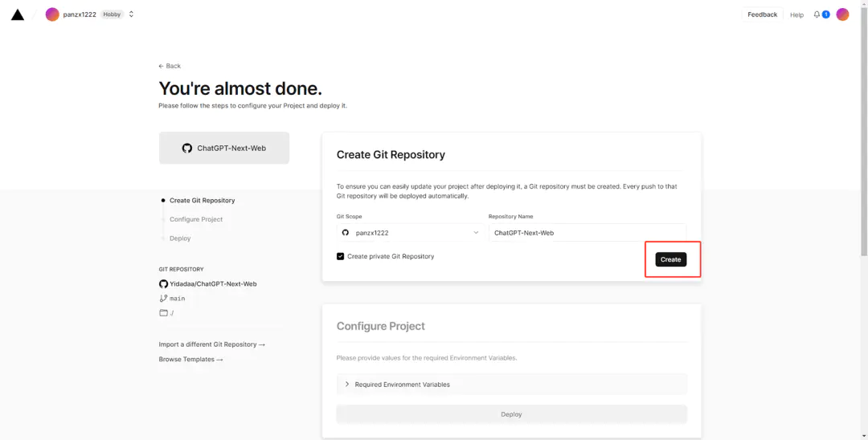Screen dimensions: 868x440
Task: Click the Vercel triangle logo
Action: (18, 14)
